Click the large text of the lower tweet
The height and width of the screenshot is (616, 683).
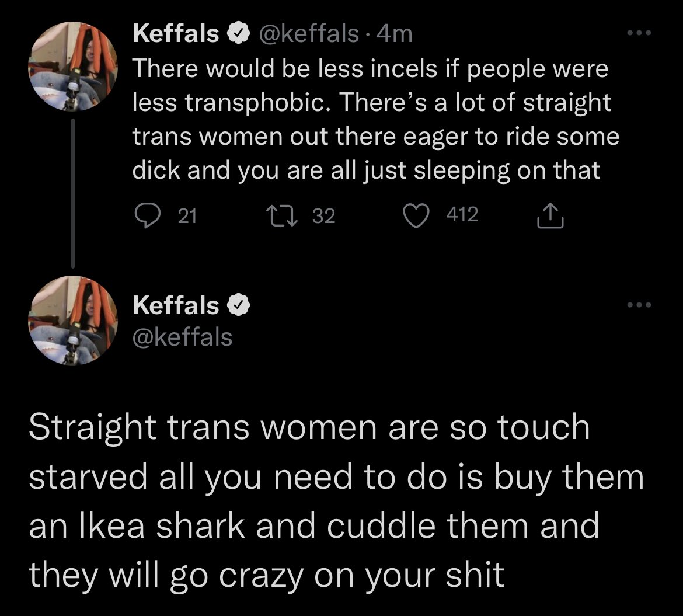(336, 501)
